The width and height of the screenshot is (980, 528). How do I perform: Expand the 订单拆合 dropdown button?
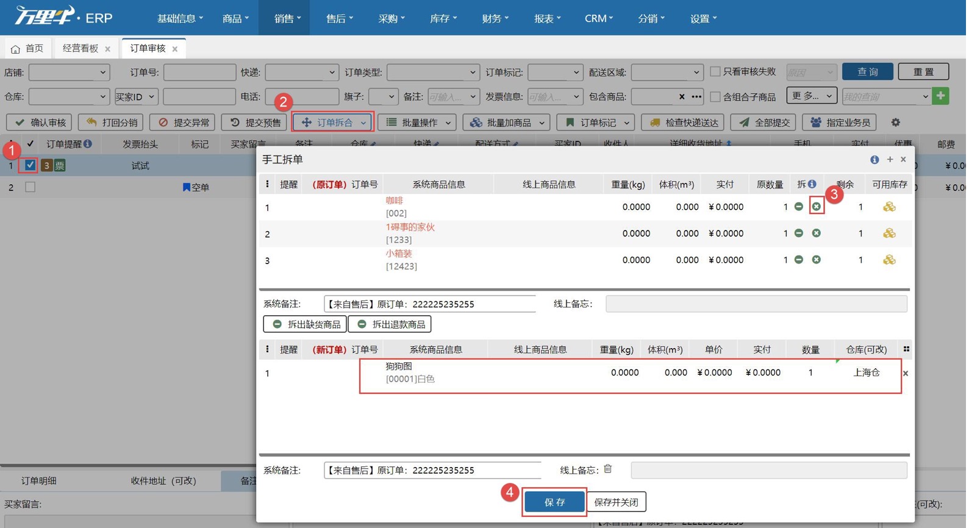[332, 123]
